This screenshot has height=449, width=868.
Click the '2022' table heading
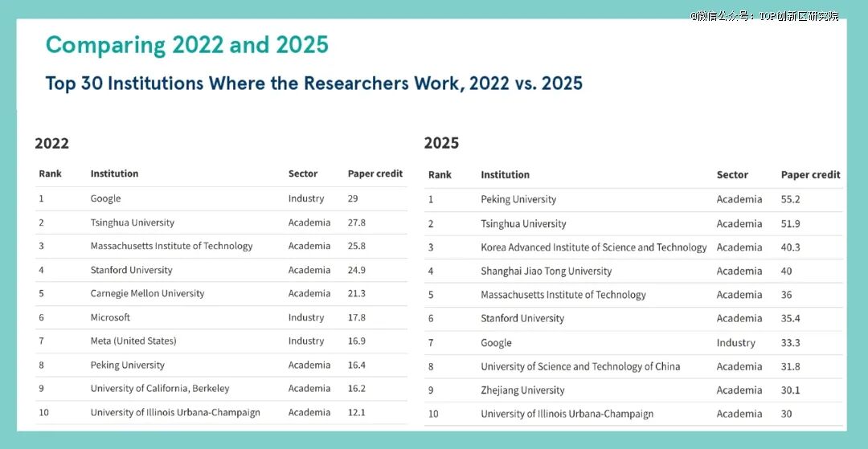coord(52,143)
